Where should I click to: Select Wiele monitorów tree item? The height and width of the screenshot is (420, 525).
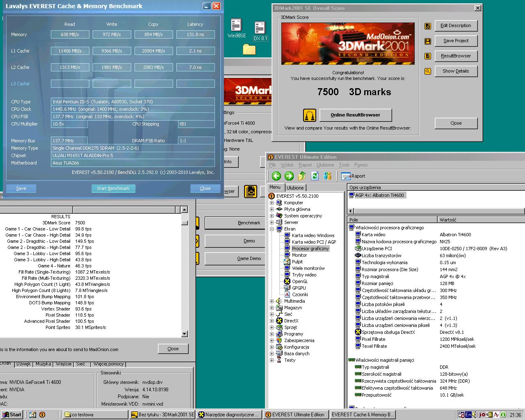308,268
